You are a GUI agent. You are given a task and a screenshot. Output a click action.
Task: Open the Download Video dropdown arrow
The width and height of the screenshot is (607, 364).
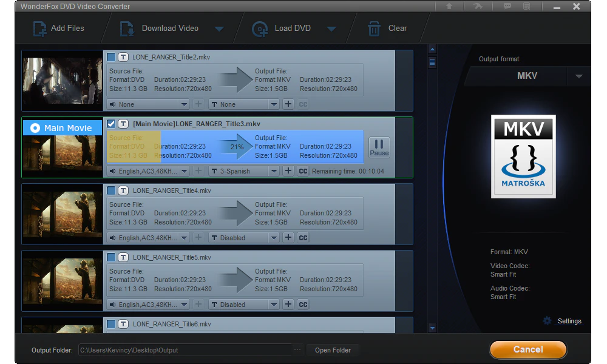(x=220, y=29)
